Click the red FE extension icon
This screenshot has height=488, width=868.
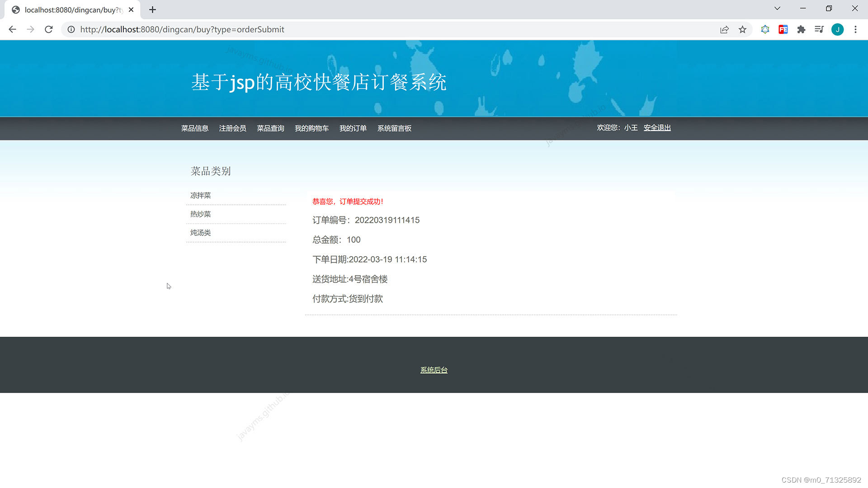[x=783, y=29]
